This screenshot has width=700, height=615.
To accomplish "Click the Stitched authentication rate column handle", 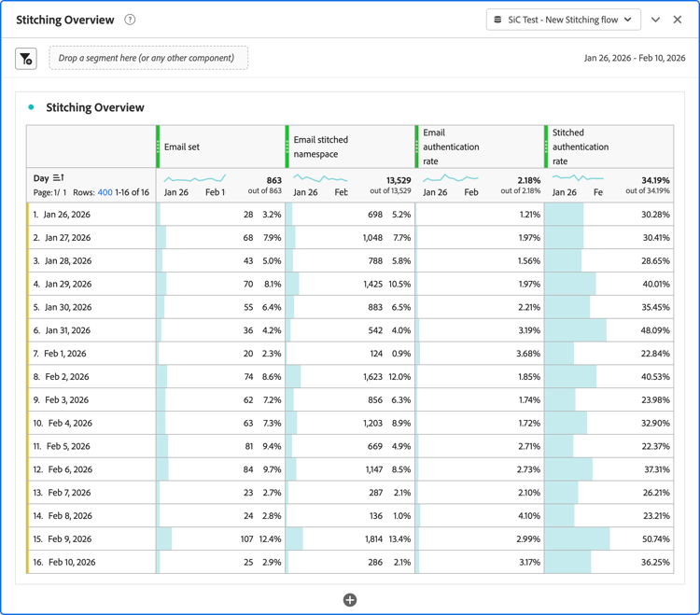I will (546, 147).
